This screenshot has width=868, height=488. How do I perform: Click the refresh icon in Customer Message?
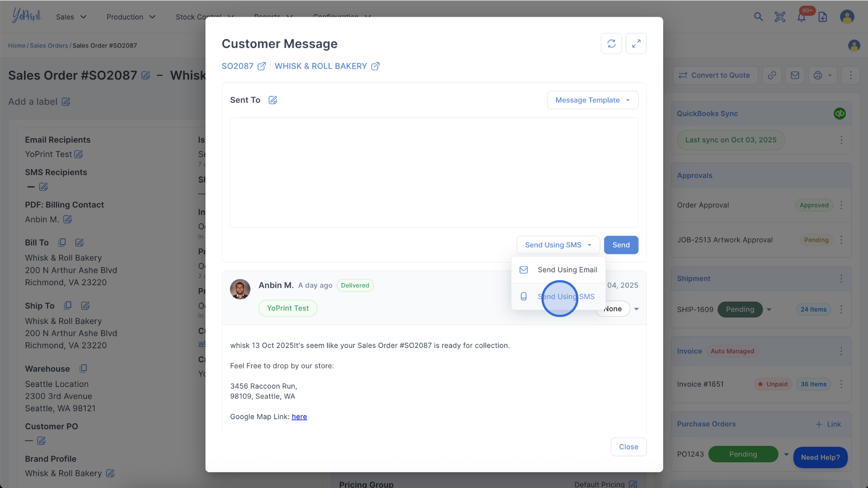(x=611, y=44)
